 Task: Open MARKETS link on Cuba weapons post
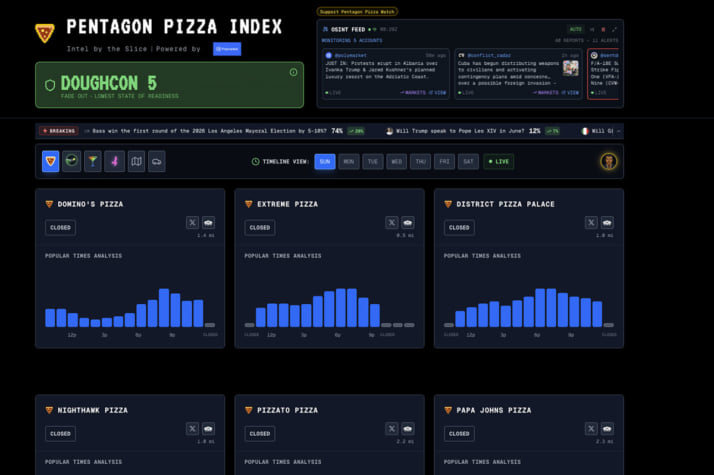point(546,92)
